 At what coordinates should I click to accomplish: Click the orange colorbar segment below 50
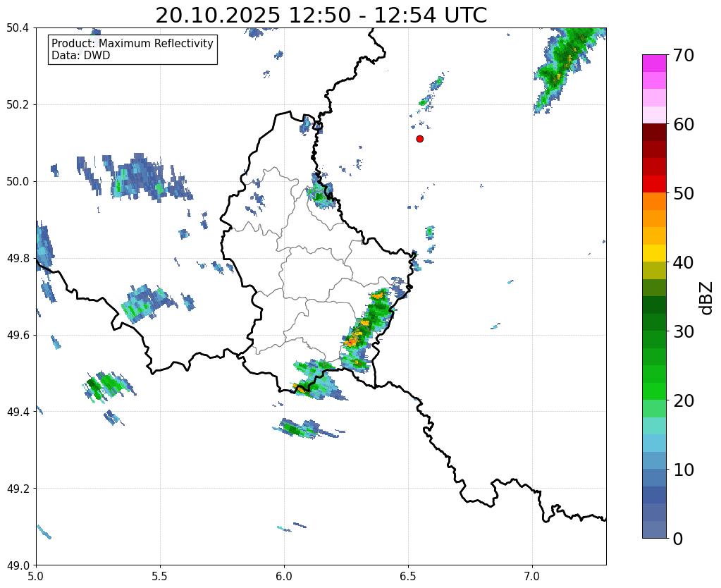(x=654, y=201)
